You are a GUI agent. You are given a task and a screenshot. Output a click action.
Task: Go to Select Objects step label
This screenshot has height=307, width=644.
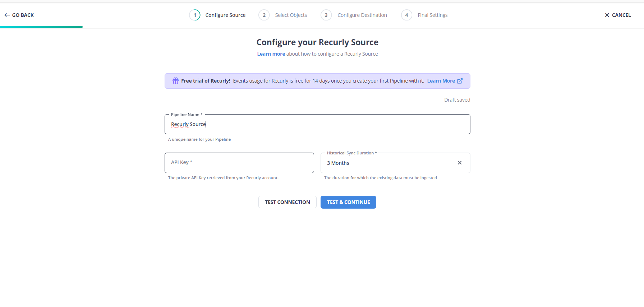pos(291,15)
